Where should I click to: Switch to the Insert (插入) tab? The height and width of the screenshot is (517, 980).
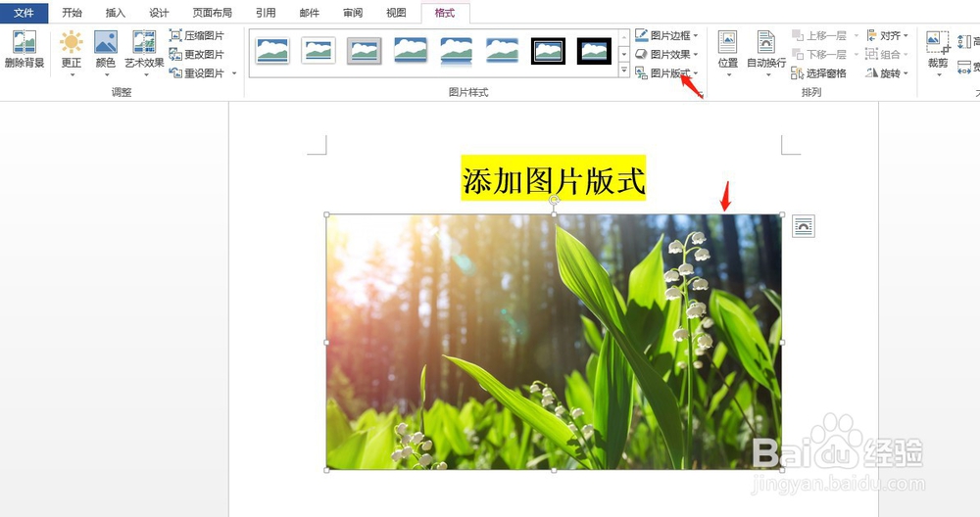click(x=116, y=13)
